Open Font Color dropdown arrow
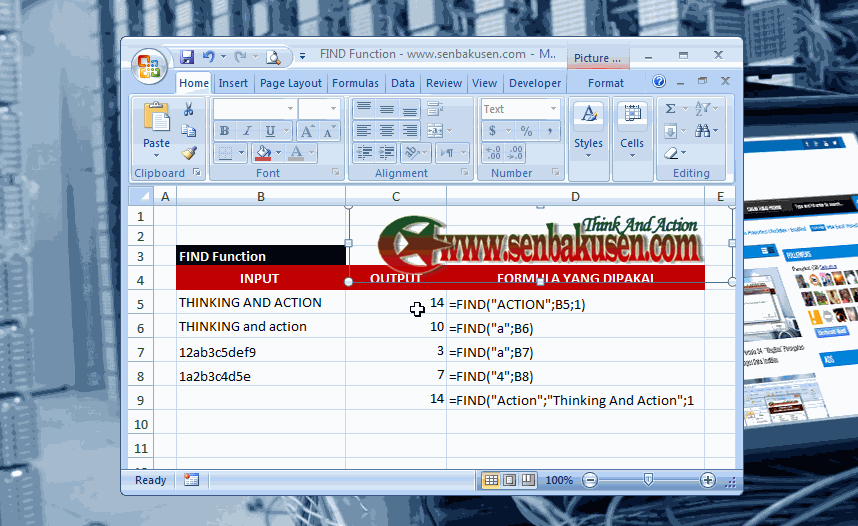Viewport: 858px width, 526px height. pyautogui.click(x=311, y=153)
